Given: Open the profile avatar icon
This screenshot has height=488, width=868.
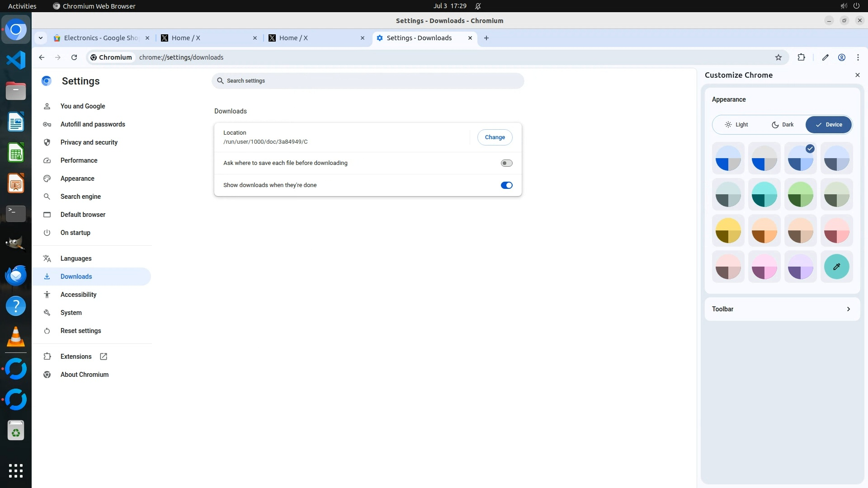Looking at the screenshot, I should click(842, 57).
